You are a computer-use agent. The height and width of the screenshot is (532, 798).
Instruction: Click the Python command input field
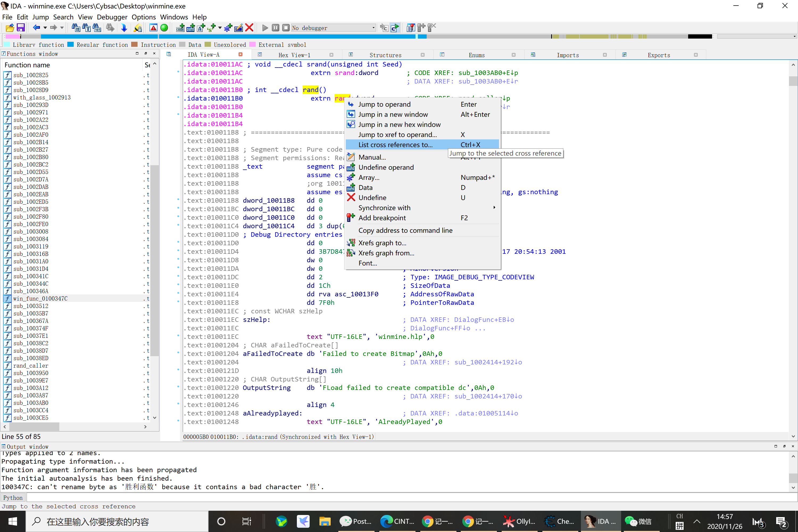411,498
